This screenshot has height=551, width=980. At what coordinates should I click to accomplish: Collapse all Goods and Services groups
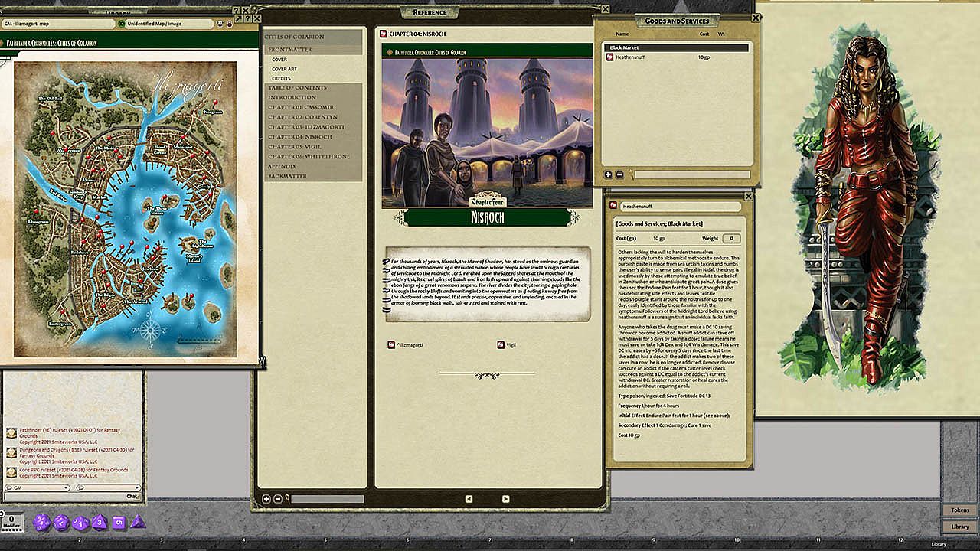pos(619,174)
